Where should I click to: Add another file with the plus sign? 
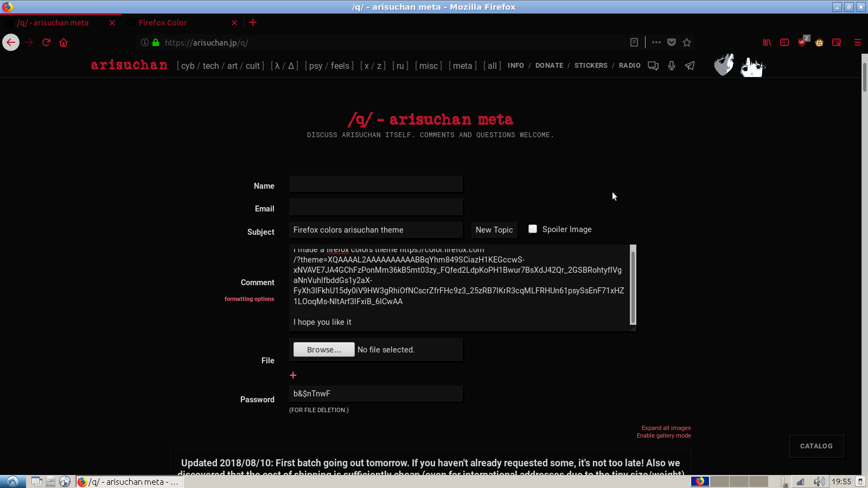[x=293, y=375]
